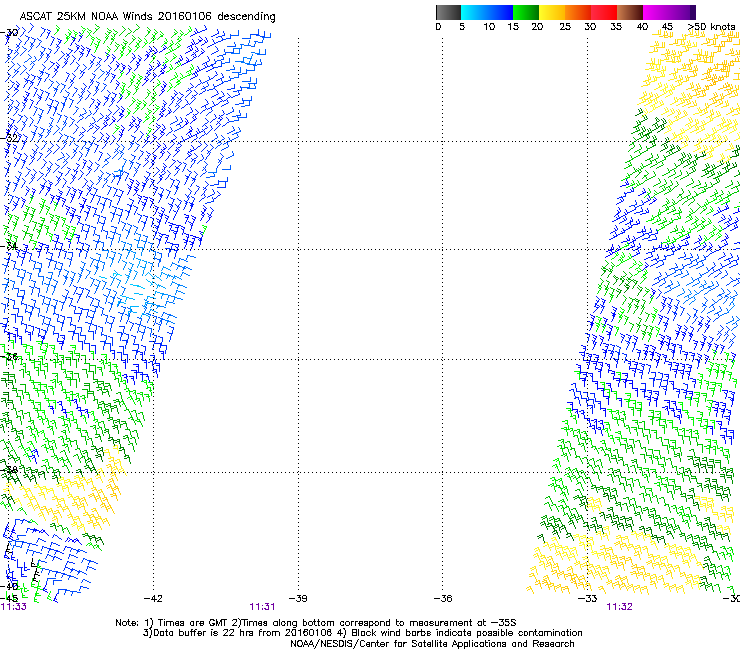
Task: Click the '0' label under the color bar
Action: click(438, 27)
